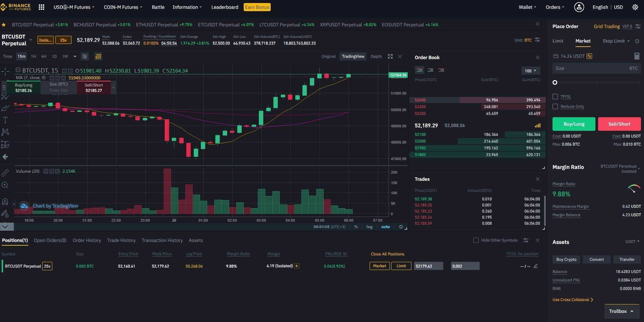The image size is (644, 322).
Task: Edit TP/SL for BTCUSDT position
Action: [x=536, y=266]
